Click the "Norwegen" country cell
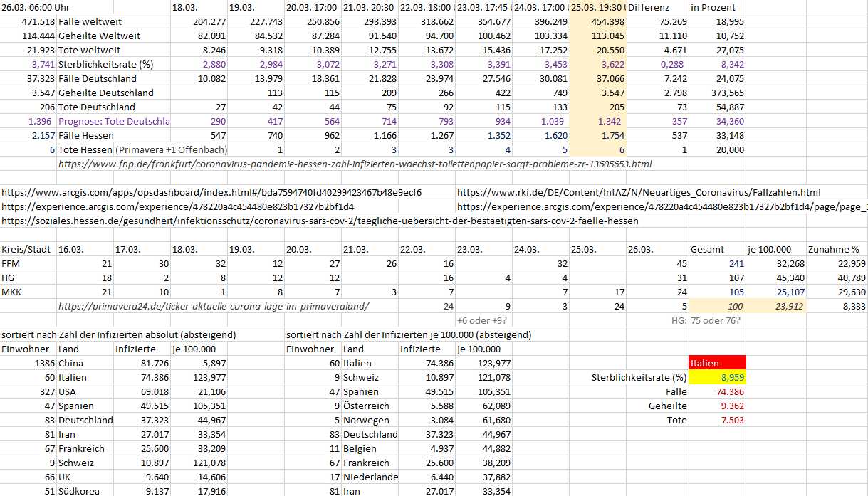Viewport: 868px width, 496px height. [x=366, y=420]
